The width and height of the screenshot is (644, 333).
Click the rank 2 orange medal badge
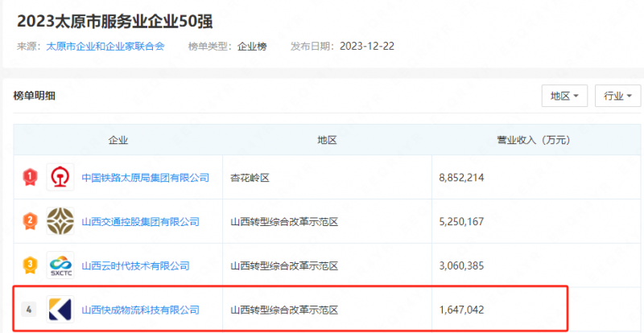[31, 221]
